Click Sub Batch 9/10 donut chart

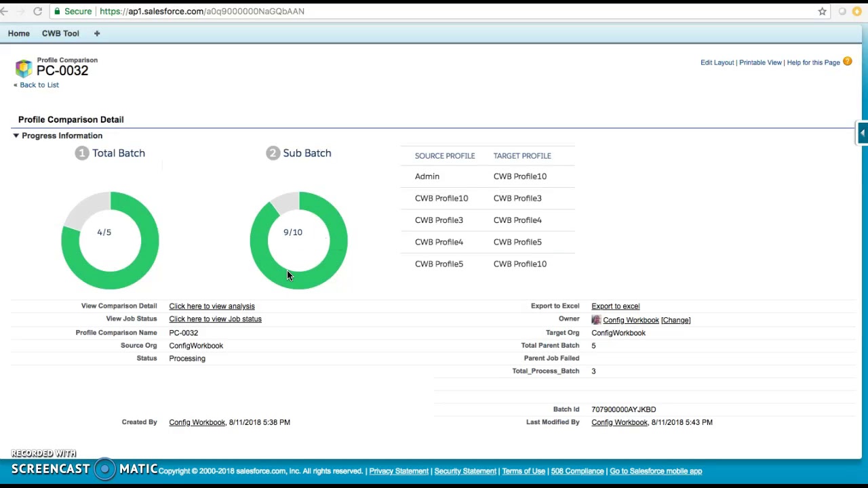pos(298,241)
